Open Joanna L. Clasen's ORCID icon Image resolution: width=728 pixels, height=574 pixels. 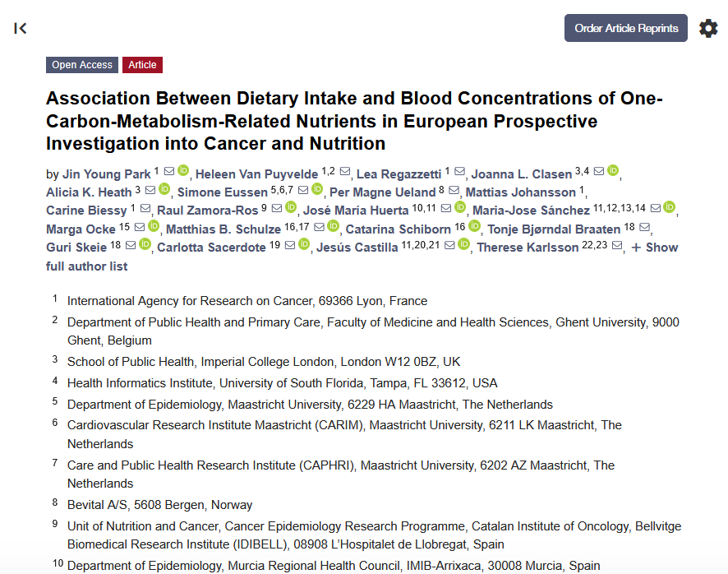click(x=613, y=171)
